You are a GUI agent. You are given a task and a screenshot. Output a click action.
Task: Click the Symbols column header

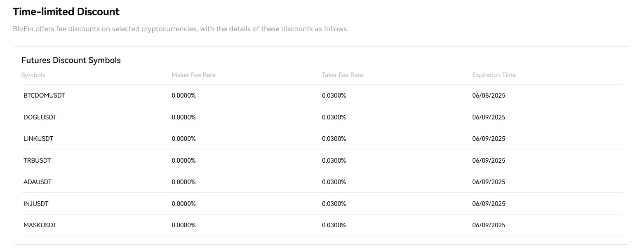click(33, 75)
